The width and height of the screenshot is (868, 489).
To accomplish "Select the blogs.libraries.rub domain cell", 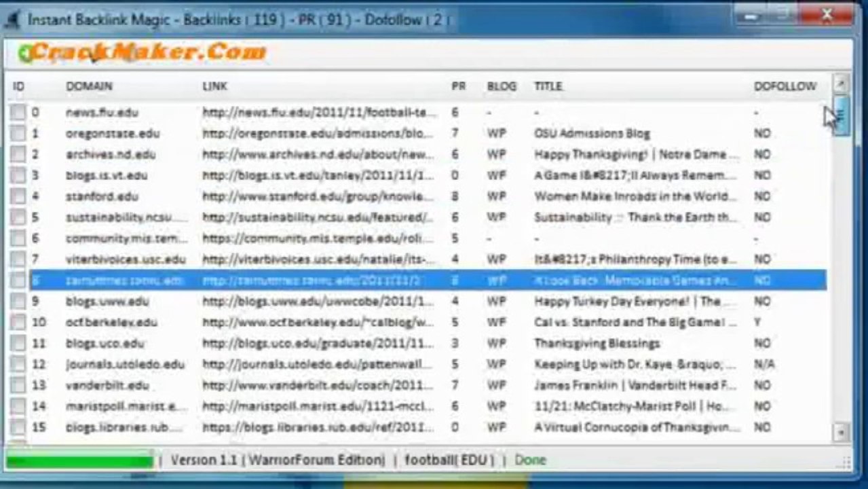I will pyautogui.click(x=124, y=427).
